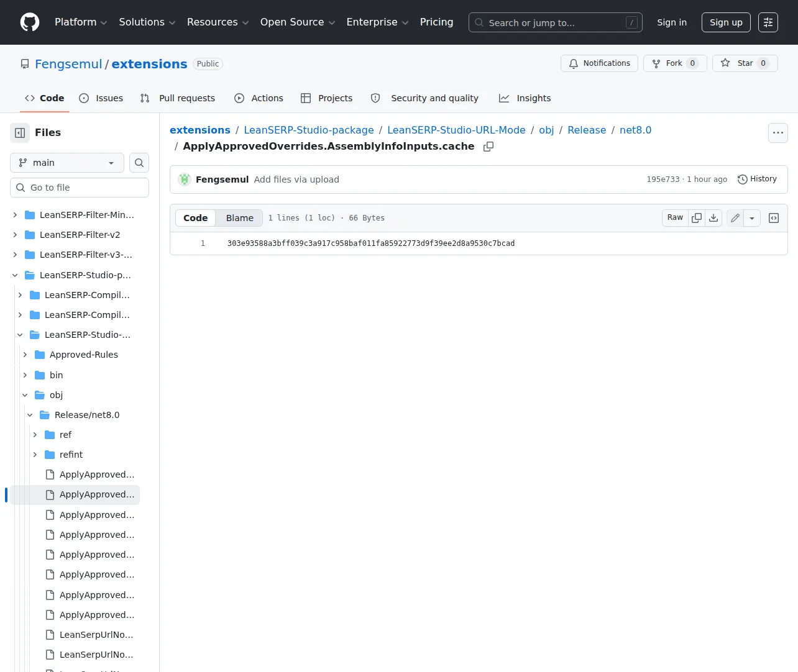The image size is (798, 672).
Task: Edit this file pencil icon
Action: [x=735, y=218]
